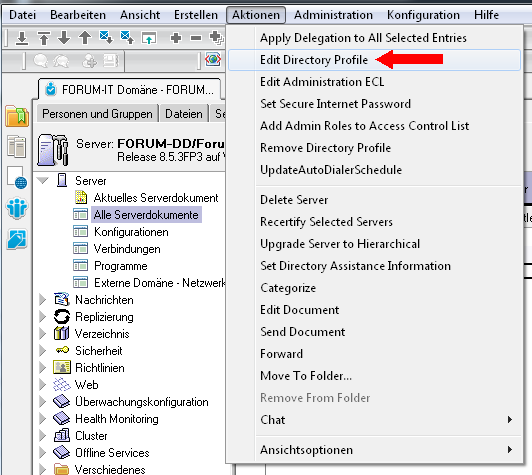Open the Health Monitoring tree item

[116, 419]
